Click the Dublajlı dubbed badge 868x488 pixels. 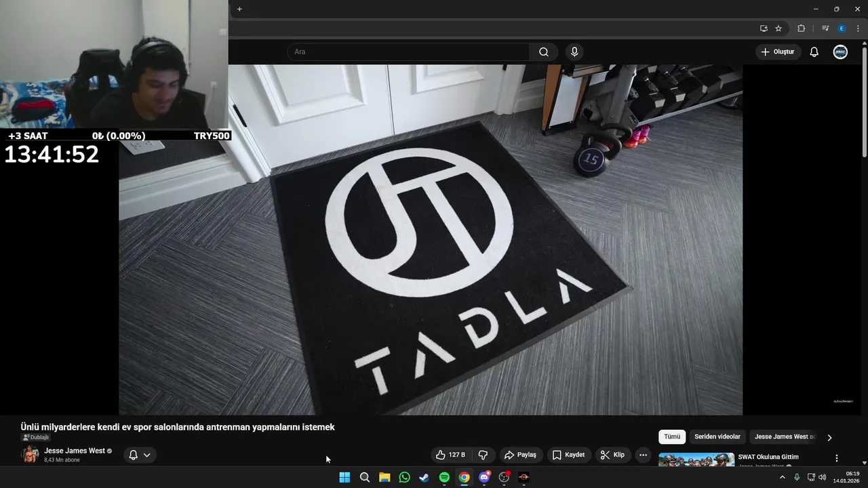click(35, 438)
